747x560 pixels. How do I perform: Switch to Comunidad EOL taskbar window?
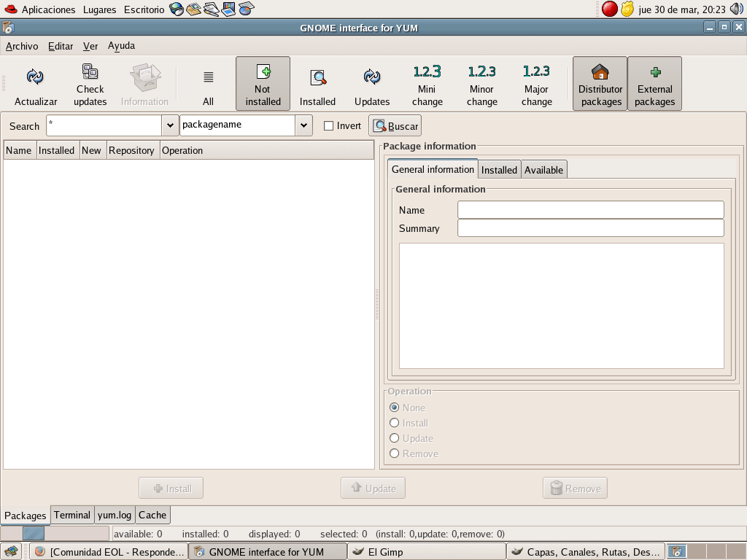click(x=109, y=552)
